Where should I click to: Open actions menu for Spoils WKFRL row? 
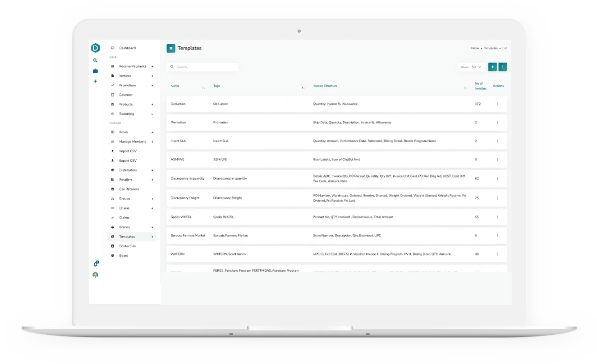[497, 217]
